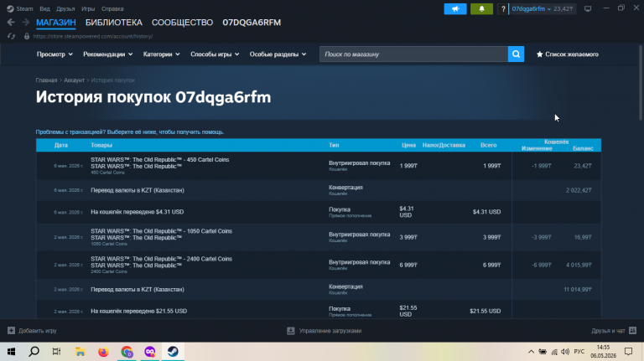644x361 pixels.
Task: Open Chrome from the taskbar
Action: 127,352
